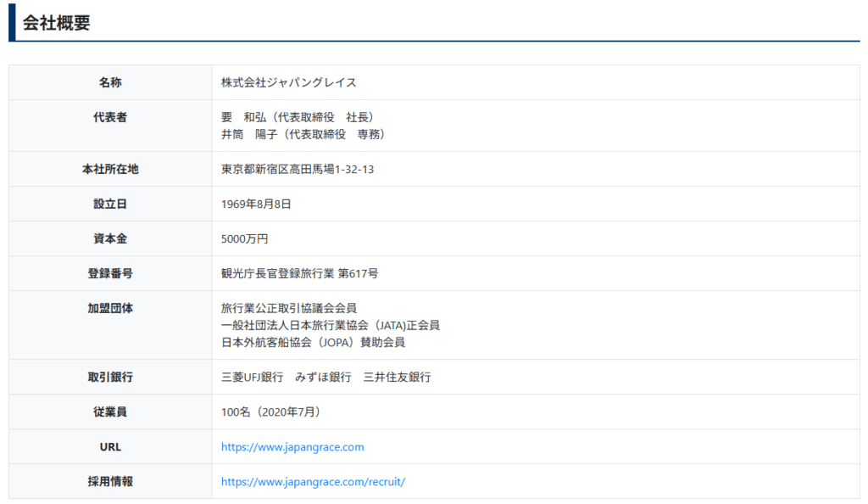Click employee count 100名 (2020年7月)
The image size is (868, 504).
270,412
